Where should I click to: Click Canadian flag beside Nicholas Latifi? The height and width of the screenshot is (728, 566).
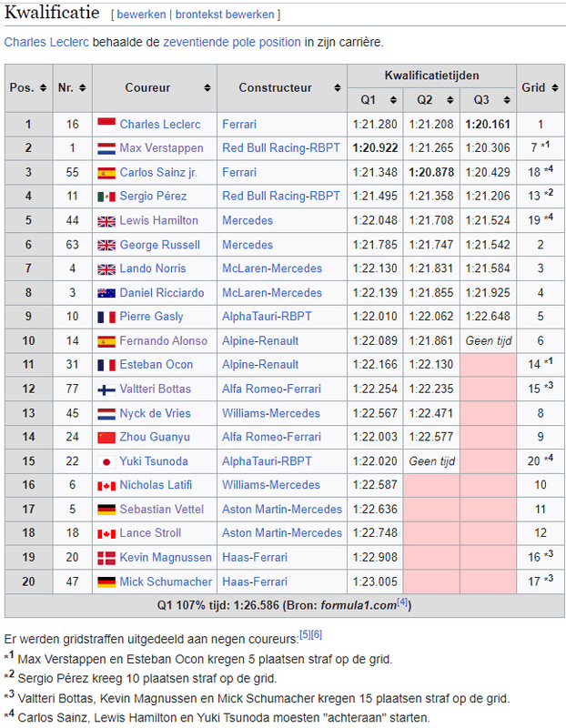(106, 486)
